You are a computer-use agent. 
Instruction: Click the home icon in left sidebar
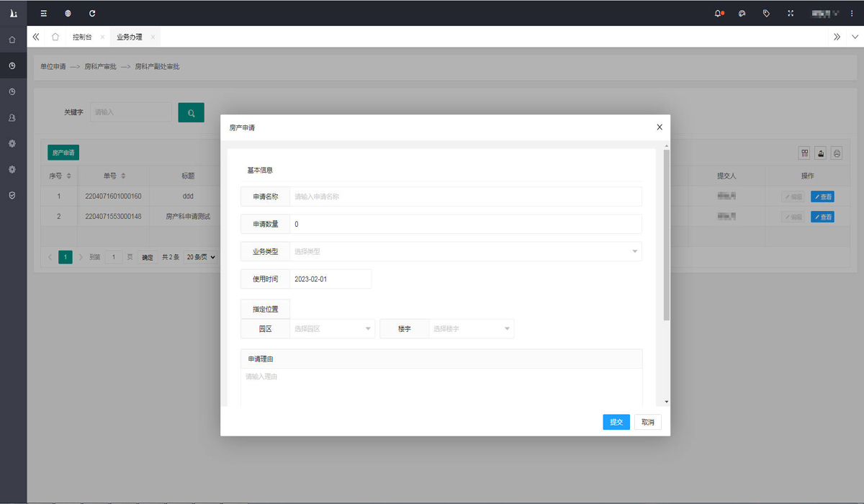(x=12, y=40)
